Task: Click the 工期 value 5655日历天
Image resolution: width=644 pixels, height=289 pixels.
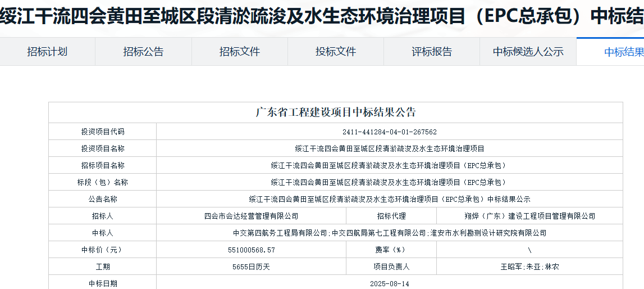Action: tap(251, 267)
